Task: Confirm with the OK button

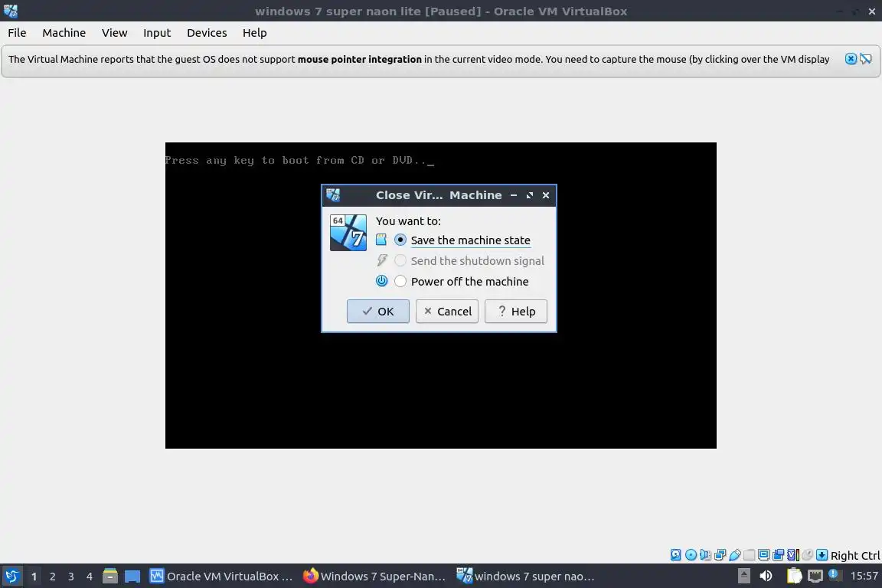Action: 378,311
